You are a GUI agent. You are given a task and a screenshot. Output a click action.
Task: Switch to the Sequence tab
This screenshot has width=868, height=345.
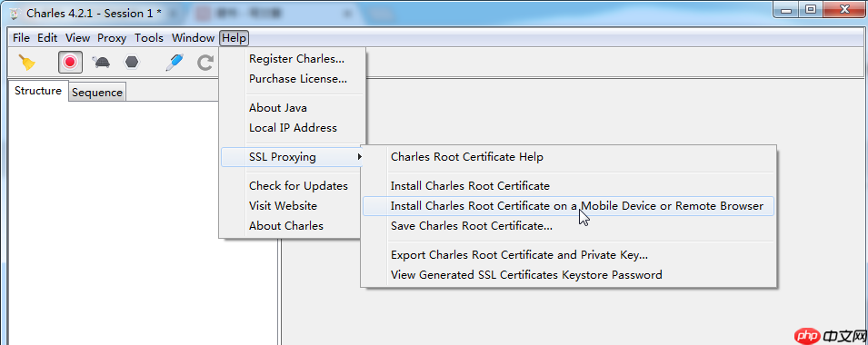97,93
